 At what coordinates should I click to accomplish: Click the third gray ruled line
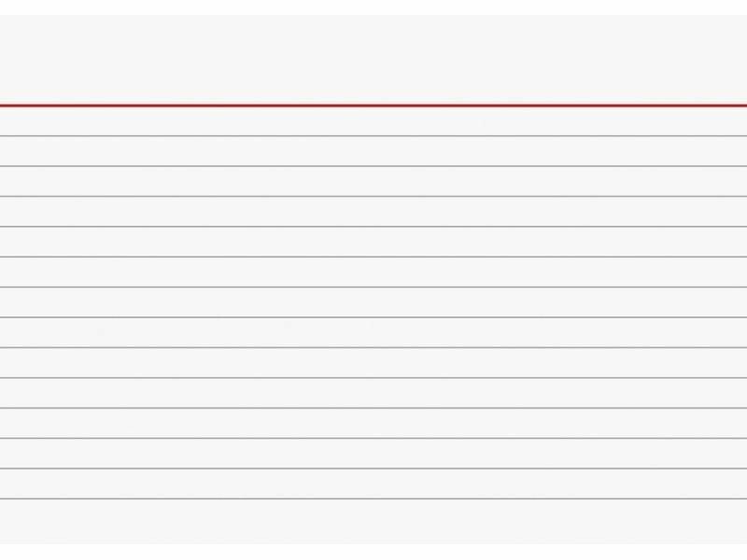pyautogui.click(x=373, y=196)
